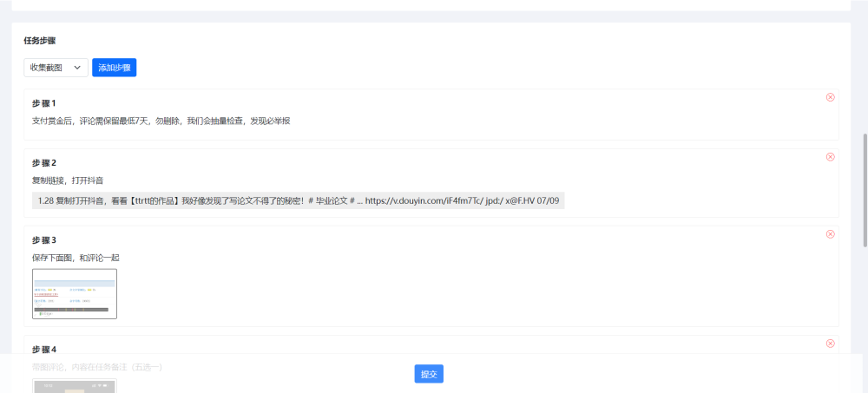Screen dimensions: 868x393
Task: Click step 3 text 保存下面图，和评论一起
Action: (x=81, y=258)
